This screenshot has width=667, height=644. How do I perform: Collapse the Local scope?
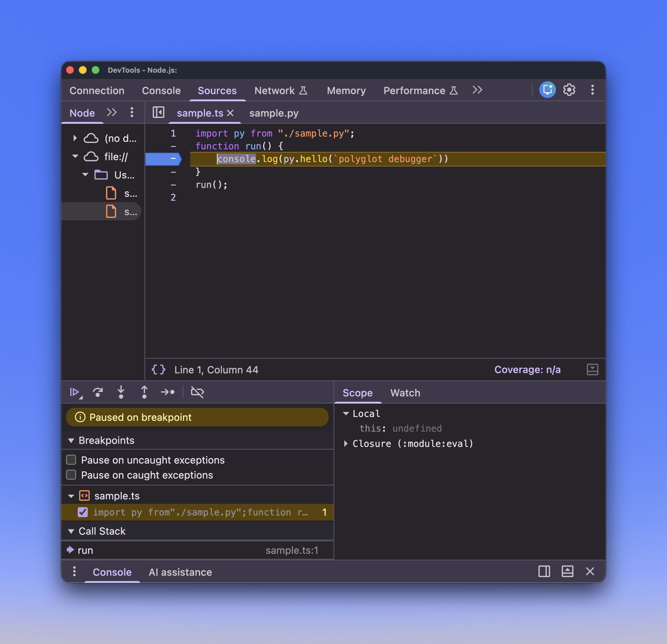coord(346,414)
